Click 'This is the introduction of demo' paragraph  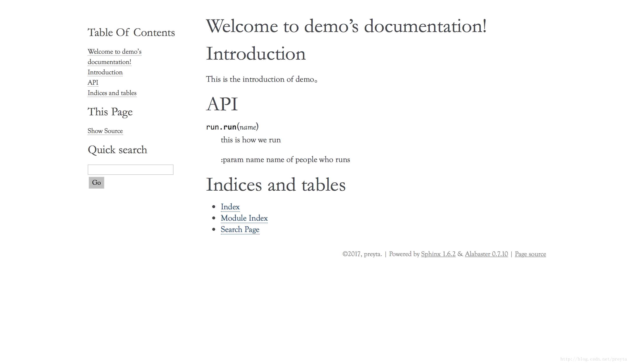click(262, 79)
